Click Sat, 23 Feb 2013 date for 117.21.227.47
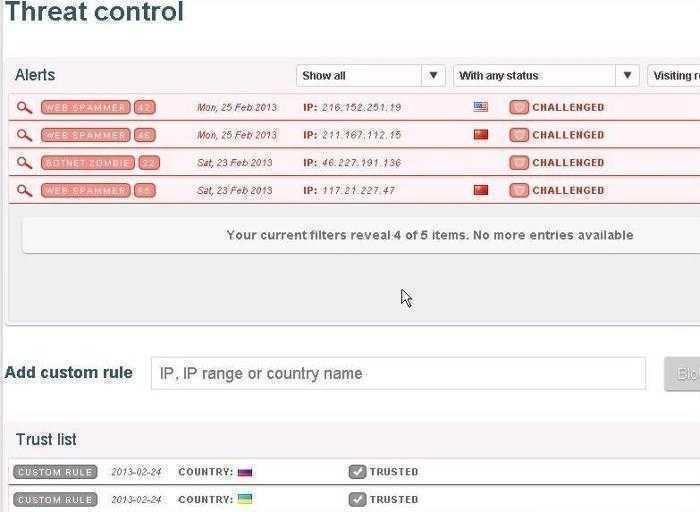Screen dimensions: 700x512 click(x=235, y=191)
